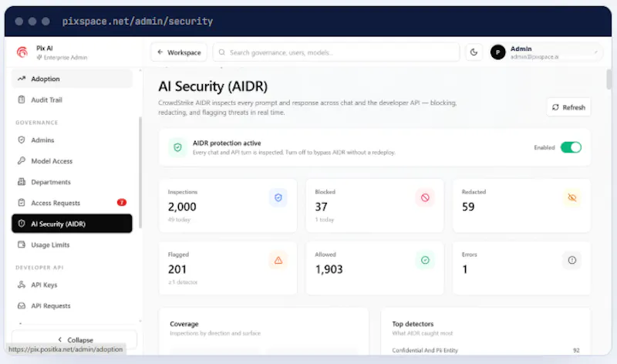This screenshot has height=364, width=617.
Task: Click the Flagged value 201
Action: click(x=177, y=269)
